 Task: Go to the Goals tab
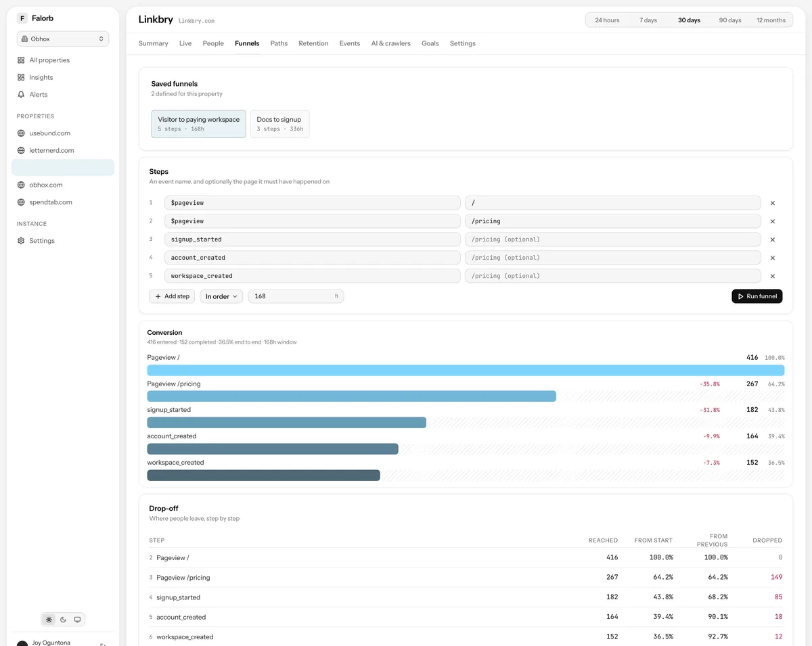pyautogui.click(x=430, y=43)
